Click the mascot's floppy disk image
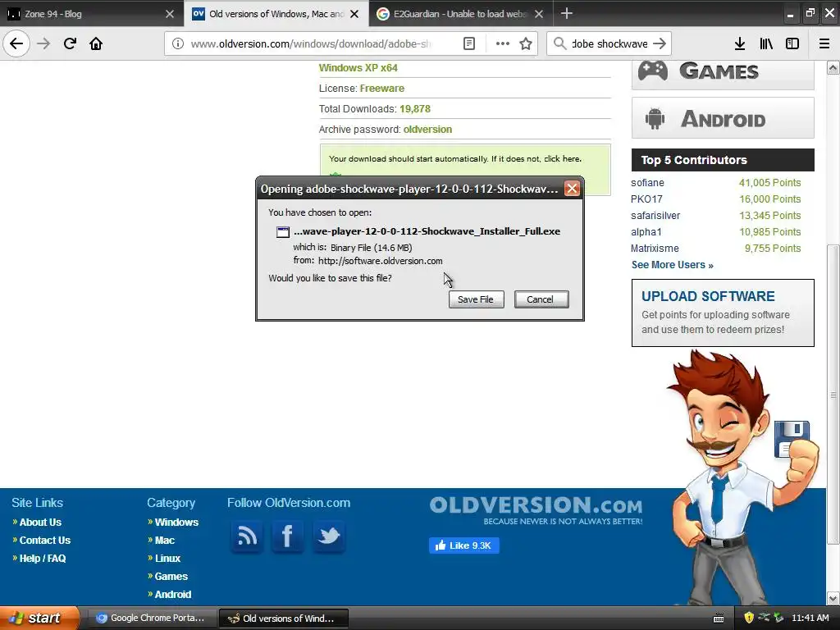The height and width of the screenshot is (630, 840). [792, 440]
